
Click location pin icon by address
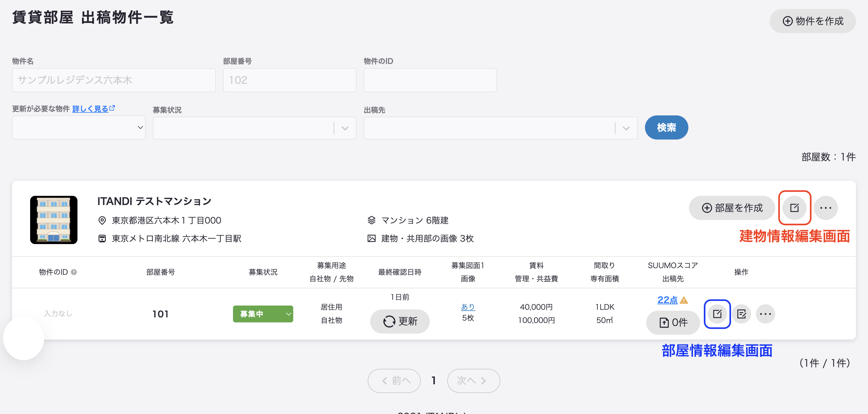point(102,220)
